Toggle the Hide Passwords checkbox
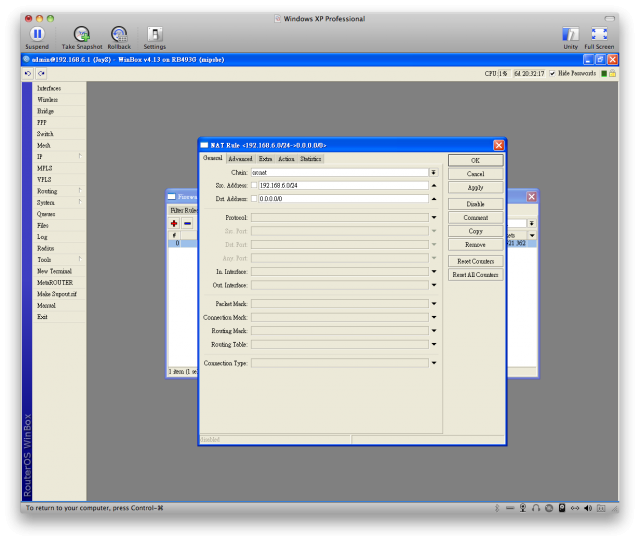The width and height of the screenshot is (640, 542). [552, 73]
